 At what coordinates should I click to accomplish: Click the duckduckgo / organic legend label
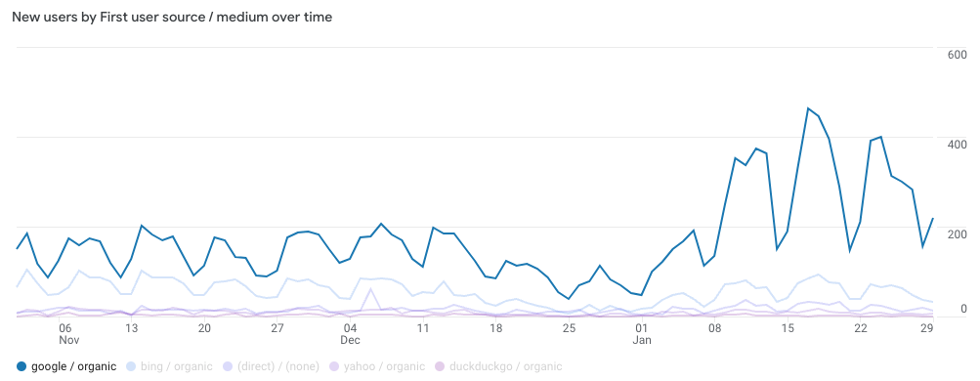[505, 366]
